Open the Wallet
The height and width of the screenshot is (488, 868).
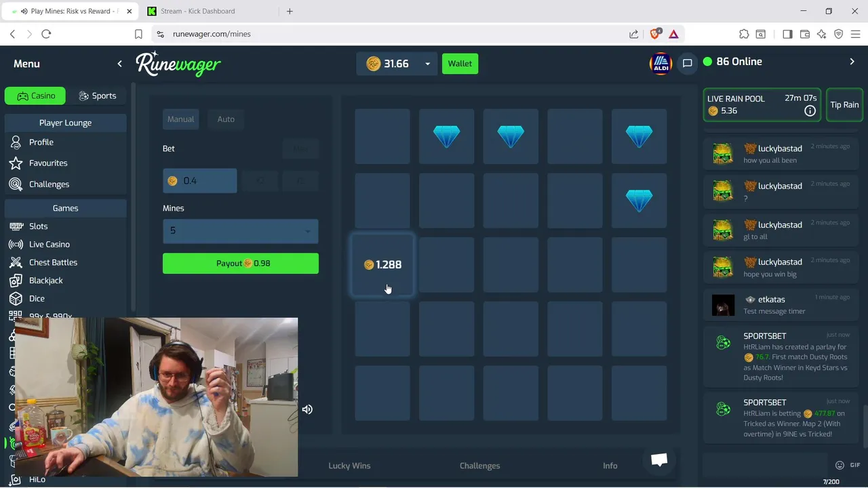coord(460,64)
